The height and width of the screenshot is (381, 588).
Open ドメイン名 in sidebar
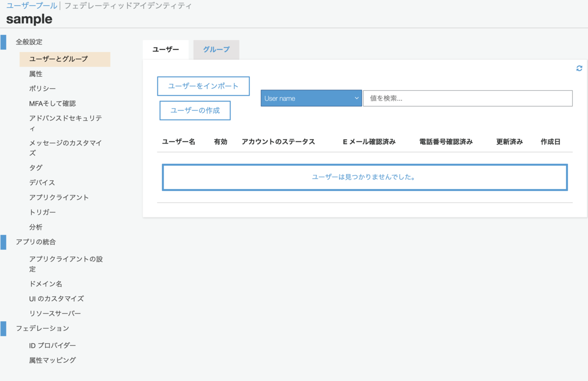(x=46, y=284)
